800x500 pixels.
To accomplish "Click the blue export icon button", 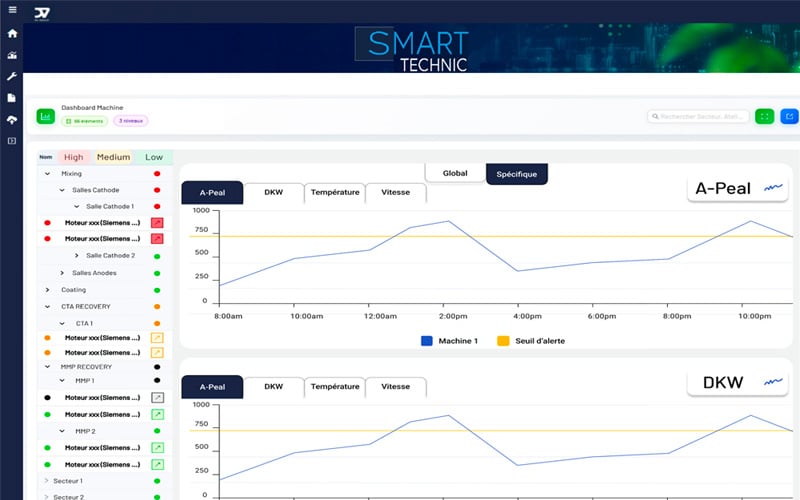I will point(789,117).
